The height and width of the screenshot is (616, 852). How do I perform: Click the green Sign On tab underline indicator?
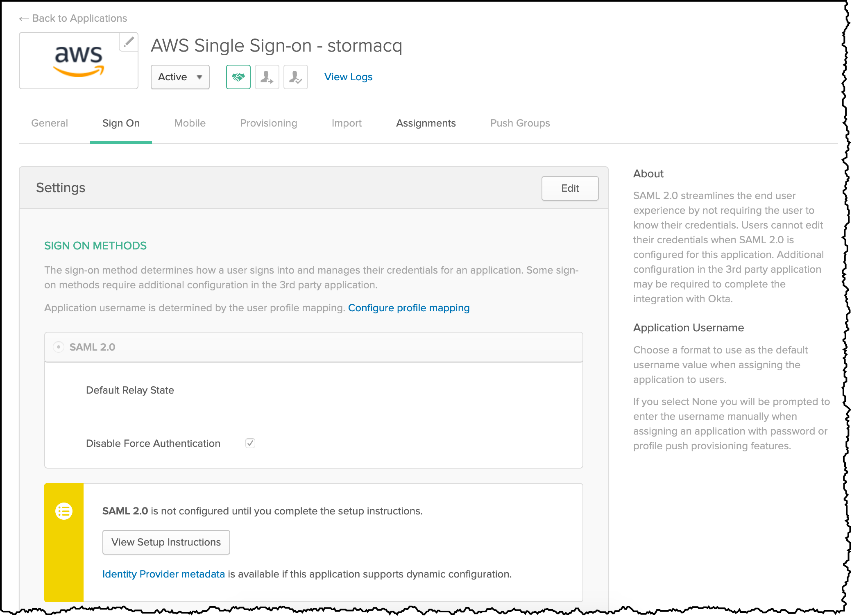[121, 143]
